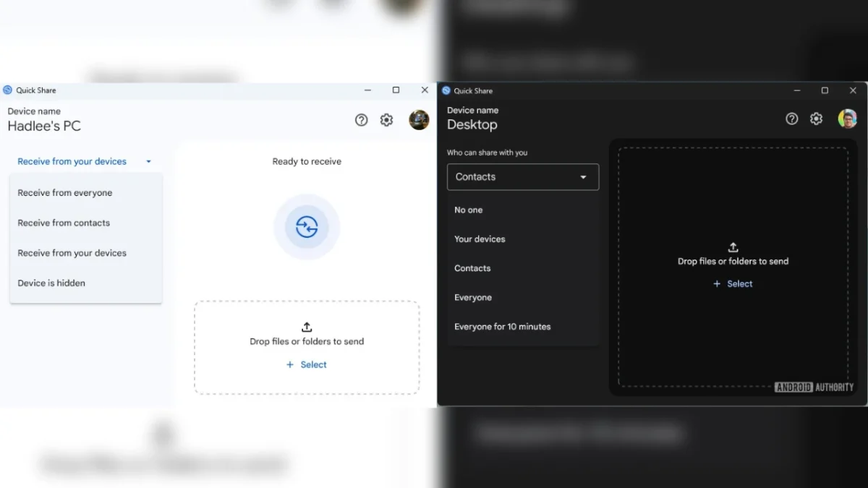Image resolution: width=868 pixels, height=488 pixels.
Task: Open help in light Hadlee's PC window
Action: 361,120
